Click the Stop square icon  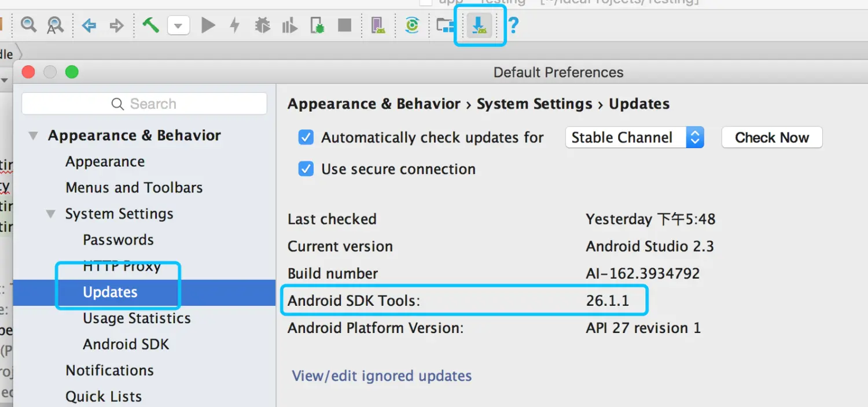pyautogui.click(x=345, y=25)
